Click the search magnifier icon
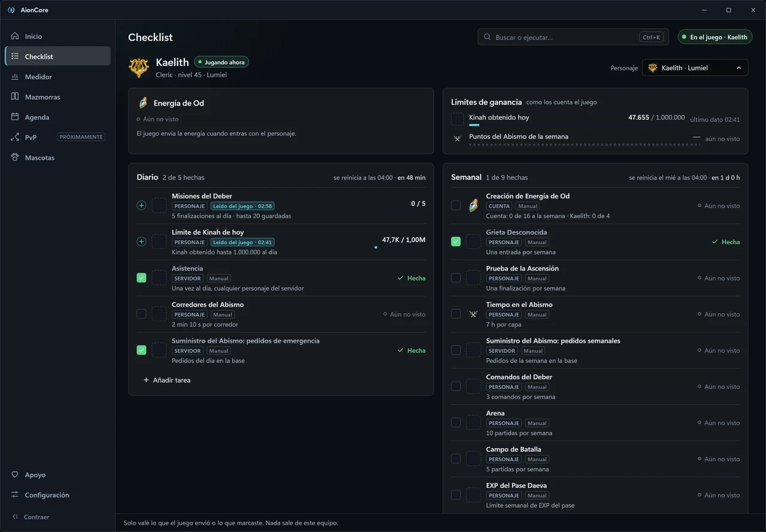 pos(487,37)
